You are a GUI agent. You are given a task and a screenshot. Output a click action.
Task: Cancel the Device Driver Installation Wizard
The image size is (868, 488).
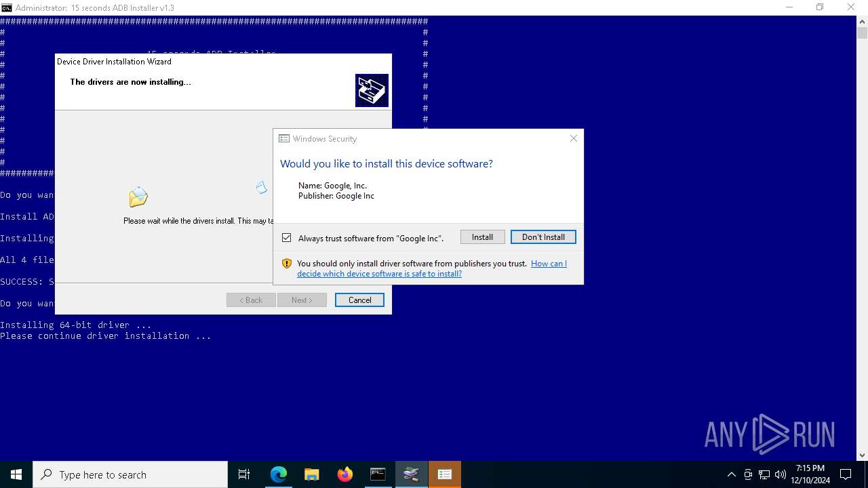359,300
